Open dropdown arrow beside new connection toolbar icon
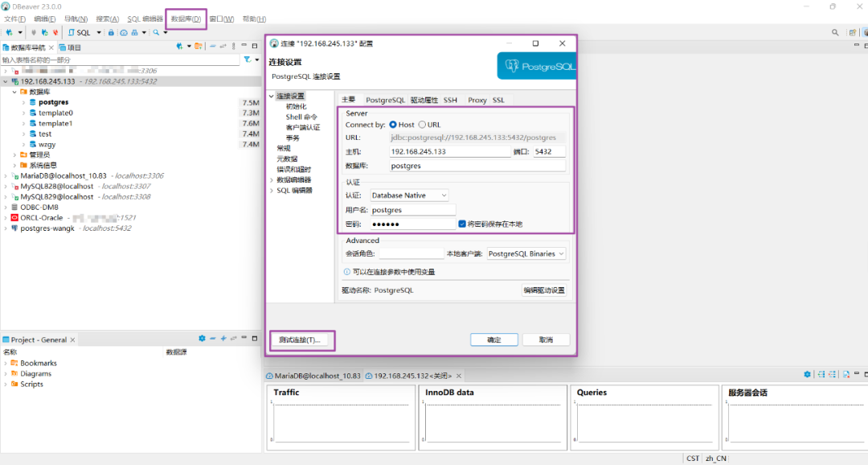 point(20,33)
